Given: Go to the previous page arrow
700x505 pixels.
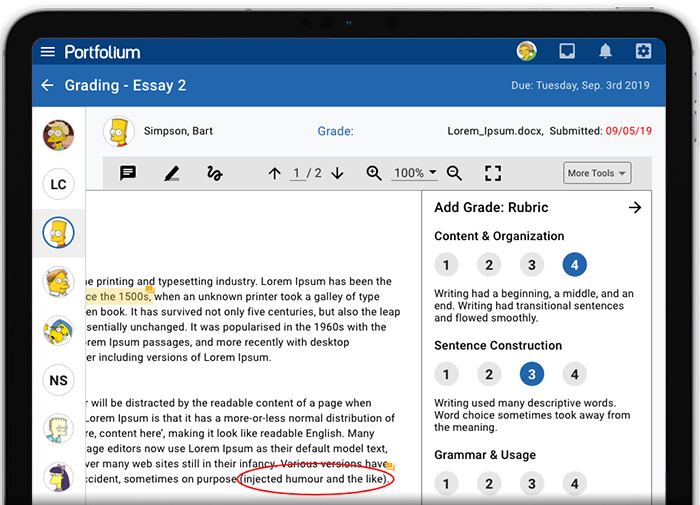Looking at the screenshot, I should pos(275,173).
